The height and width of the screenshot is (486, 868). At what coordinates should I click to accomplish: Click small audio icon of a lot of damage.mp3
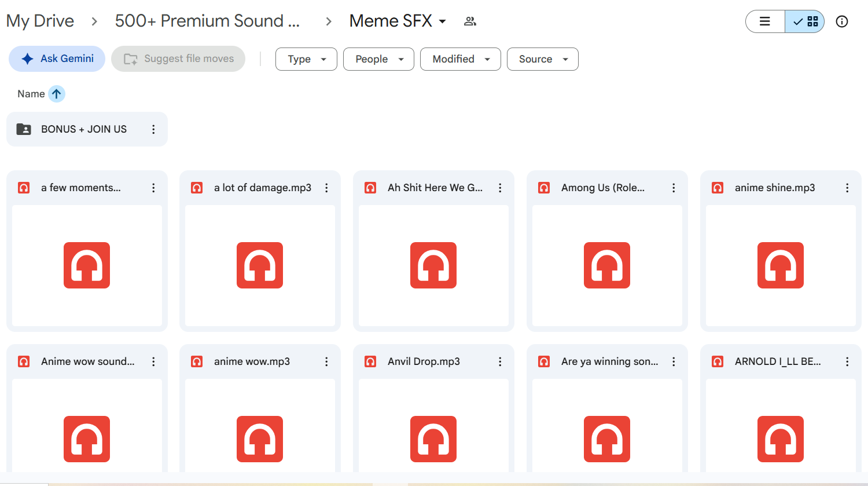click(197, 188)
